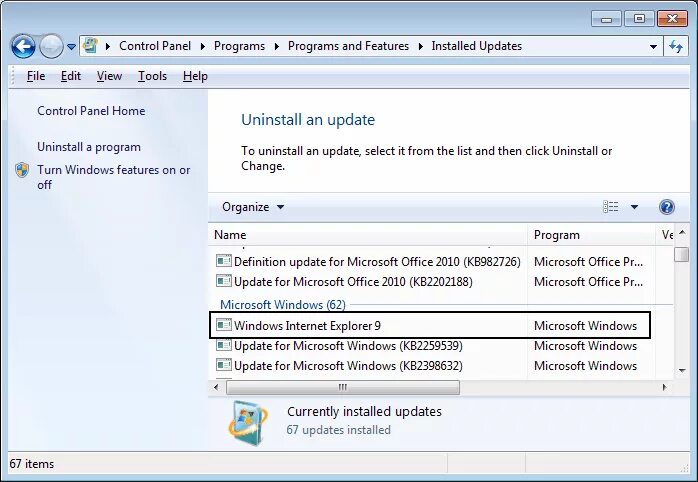Click the change view icon

pyautogui.click(x=610, y=207)
